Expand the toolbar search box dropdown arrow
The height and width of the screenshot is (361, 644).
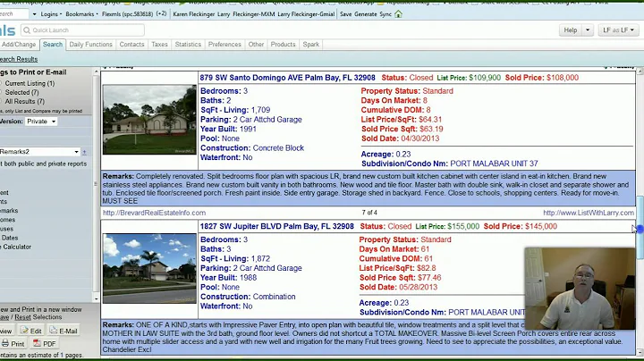[x=34, y=14]
